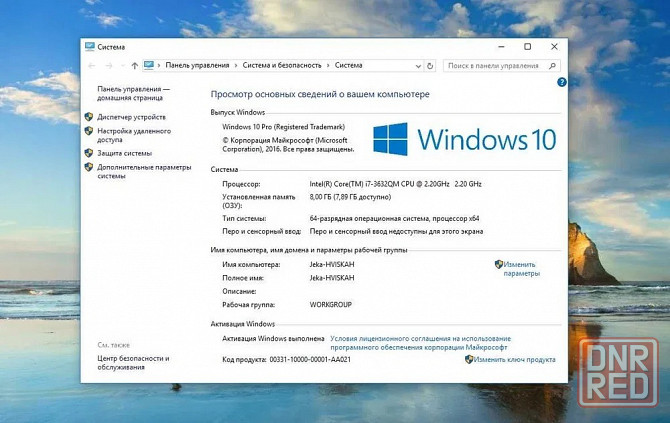Open help via the blue question mark
The height and width of the screenshot is (423, 670).
pyautogui.click(x=561, y=82)
